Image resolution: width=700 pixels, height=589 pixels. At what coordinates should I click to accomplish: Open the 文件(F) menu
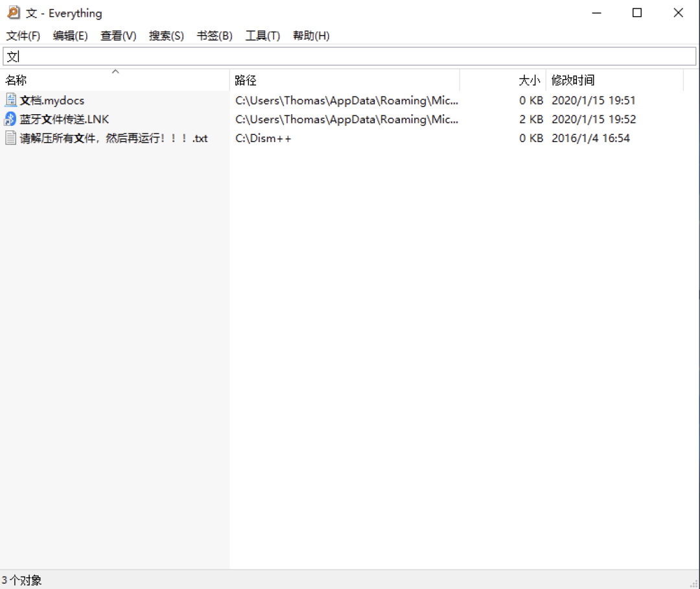[x=23, y=36]
